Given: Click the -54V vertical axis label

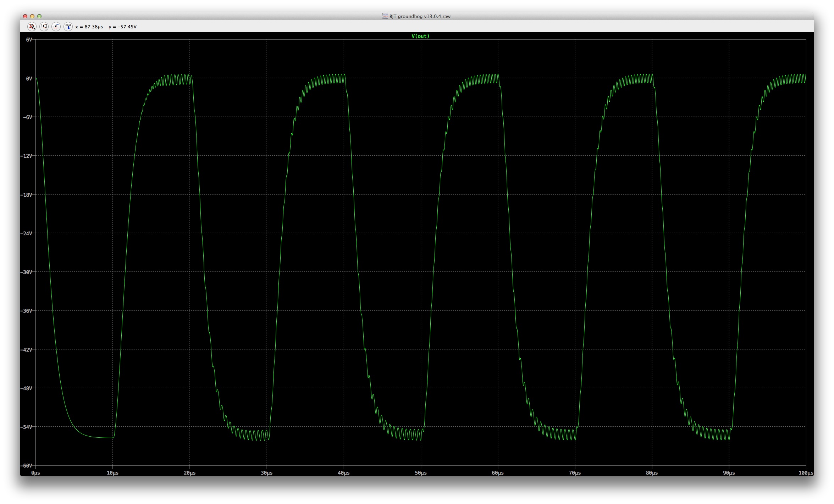Looking at the screenshot, I should click(27, 427).
